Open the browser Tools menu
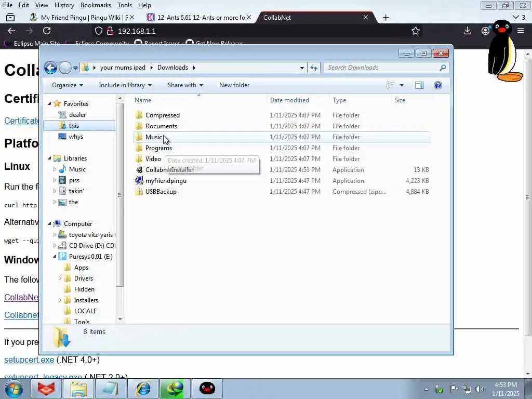The height and width of the screenshot is (399, 532). (x=125, y=5)
